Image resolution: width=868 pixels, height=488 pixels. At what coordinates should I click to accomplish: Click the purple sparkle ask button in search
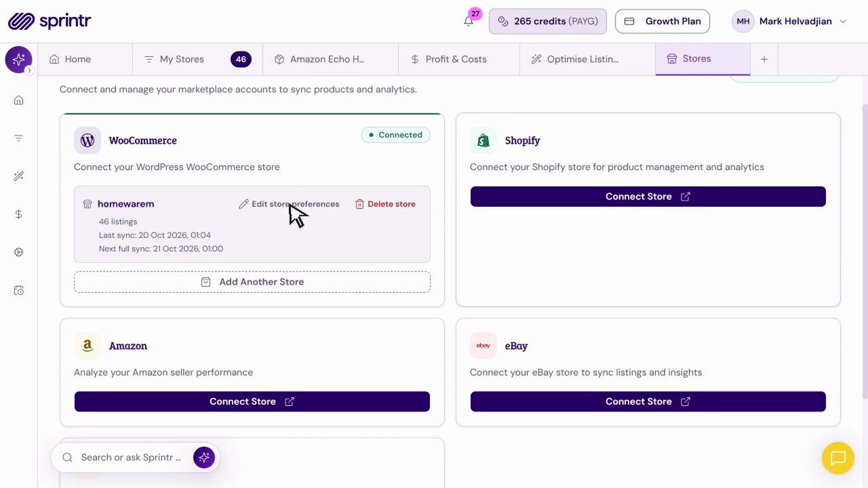click(x=204, y=458)
